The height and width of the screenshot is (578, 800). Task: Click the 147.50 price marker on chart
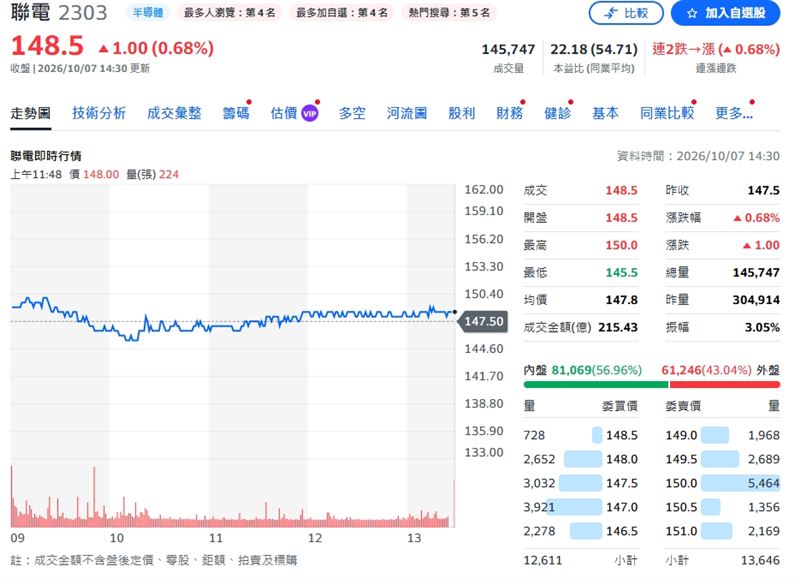click(483, 321)
